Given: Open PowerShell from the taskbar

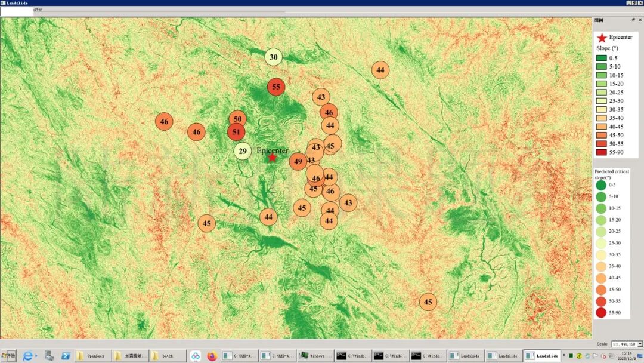Looking at the screenshot, I should [x=66, y=356].
